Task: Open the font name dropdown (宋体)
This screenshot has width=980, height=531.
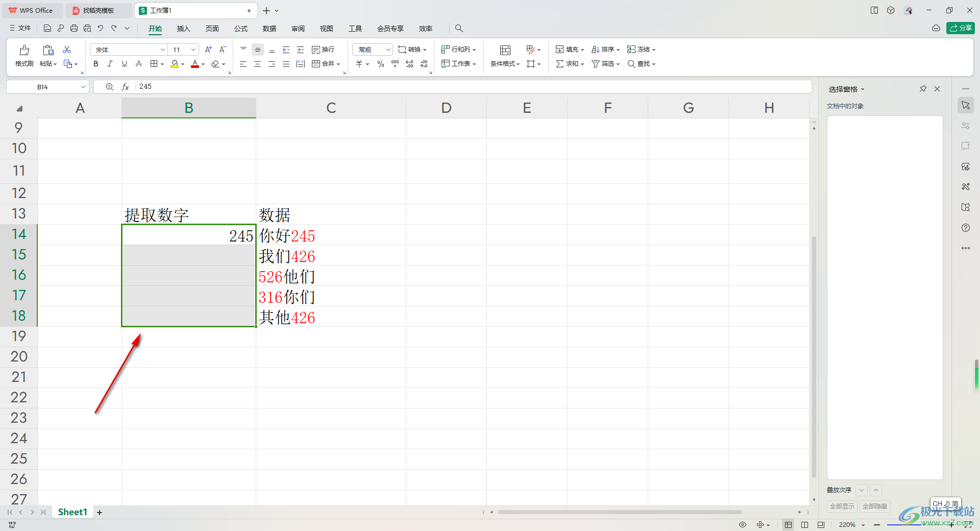Action: click(x=163, y=50)
